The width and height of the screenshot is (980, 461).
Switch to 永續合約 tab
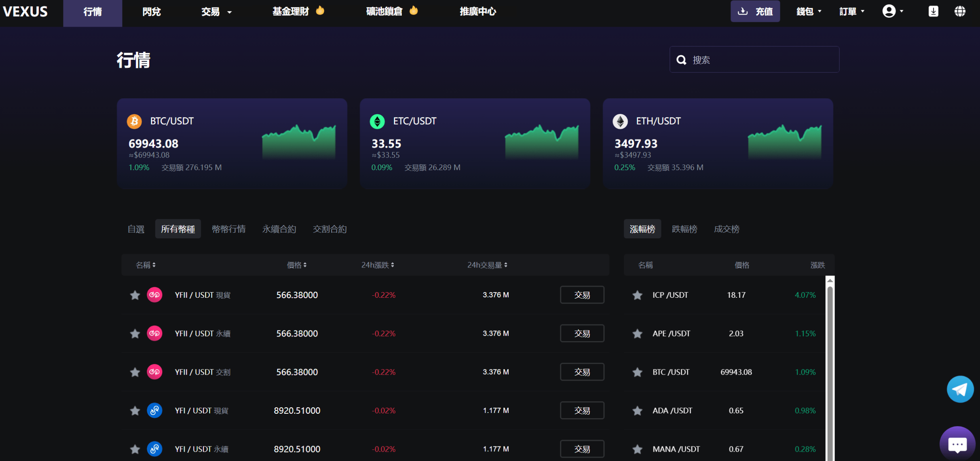point(279,229)
